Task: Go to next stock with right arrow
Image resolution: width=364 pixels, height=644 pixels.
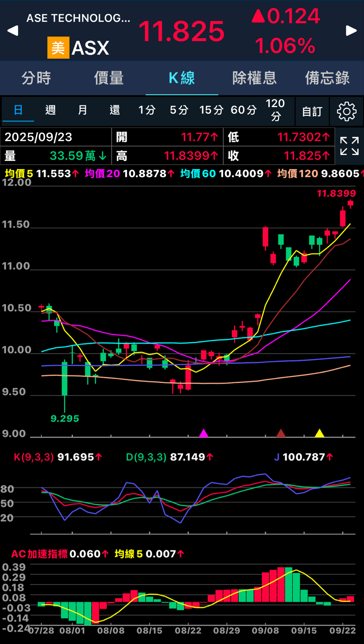Action: tap(351, 30)
